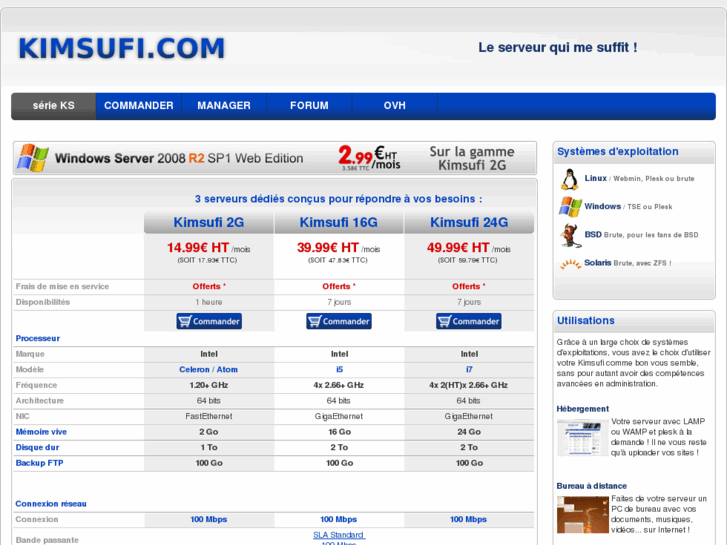Click the Solaris sun icon

[x=570, y=264]
